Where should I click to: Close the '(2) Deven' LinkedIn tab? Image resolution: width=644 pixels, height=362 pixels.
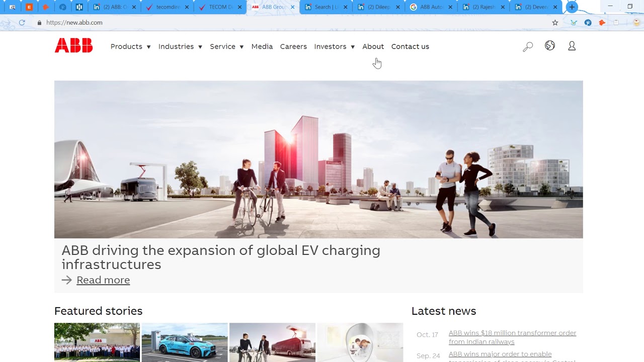[x=555, y=7]
